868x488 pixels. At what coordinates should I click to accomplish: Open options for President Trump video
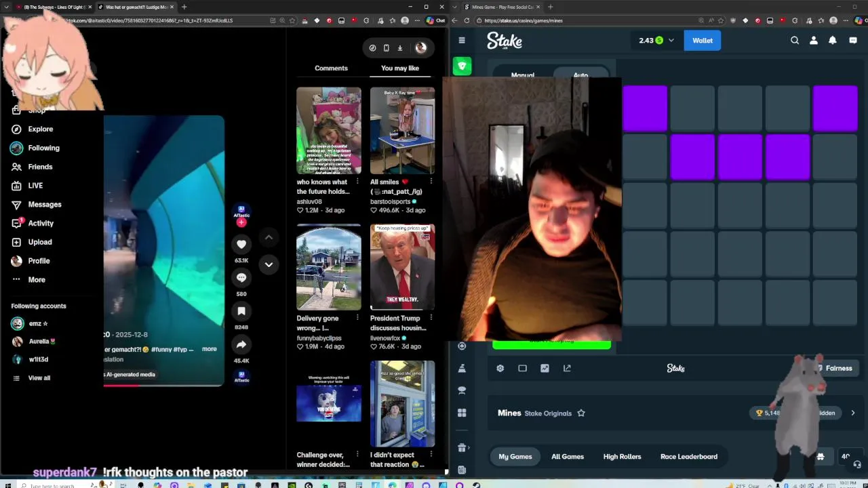431,318
